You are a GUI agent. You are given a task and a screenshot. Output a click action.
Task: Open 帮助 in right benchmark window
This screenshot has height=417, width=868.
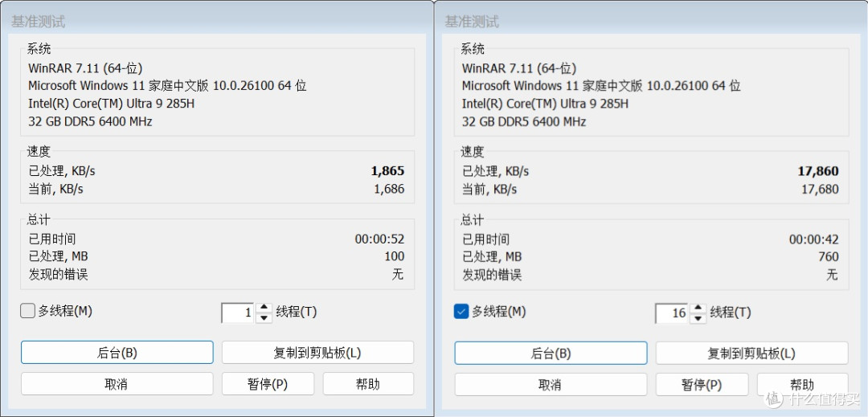803,384
